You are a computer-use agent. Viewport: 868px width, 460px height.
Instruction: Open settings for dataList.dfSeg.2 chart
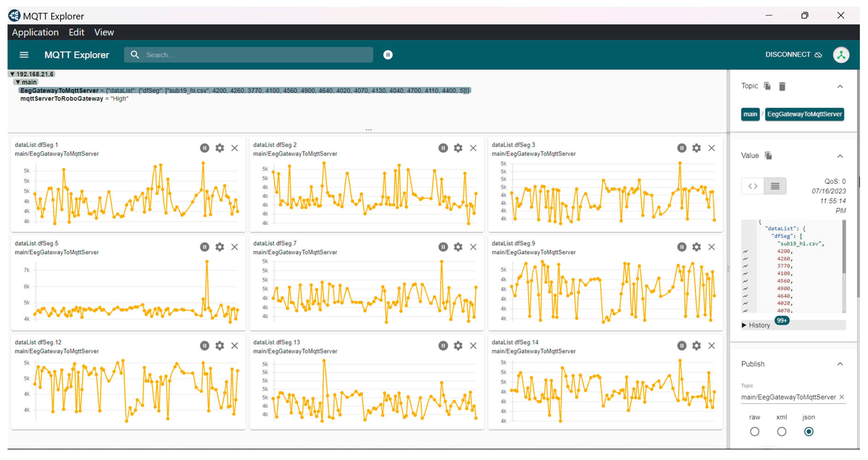pos(458,148)
